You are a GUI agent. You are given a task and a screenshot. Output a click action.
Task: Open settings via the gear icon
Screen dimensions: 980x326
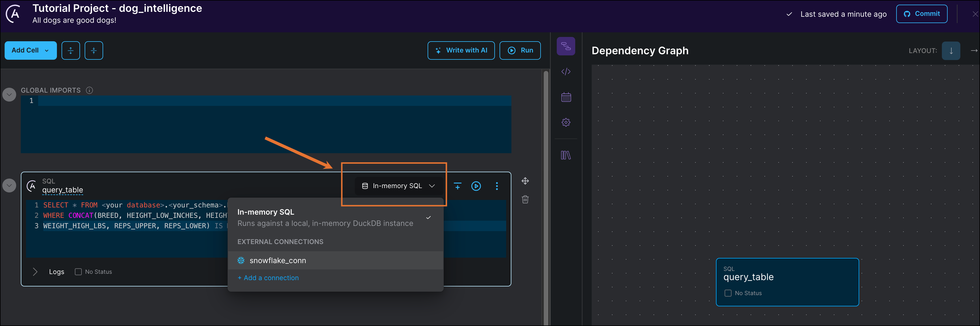pos(566,122)
